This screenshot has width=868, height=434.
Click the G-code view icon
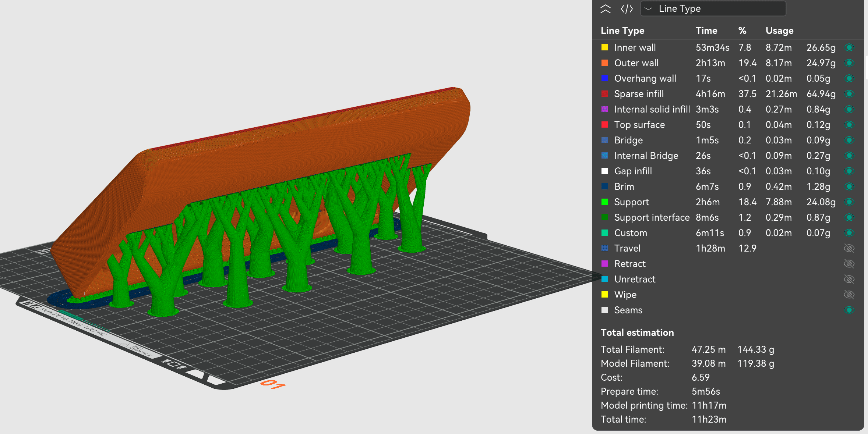[x=627, y=9]
